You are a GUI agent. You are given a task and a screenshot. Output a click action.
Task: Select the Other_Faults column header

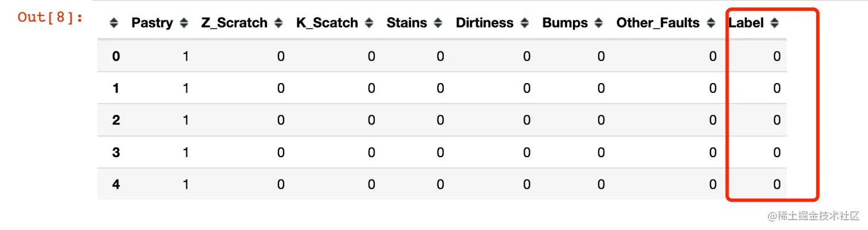[x=658, y=24]
